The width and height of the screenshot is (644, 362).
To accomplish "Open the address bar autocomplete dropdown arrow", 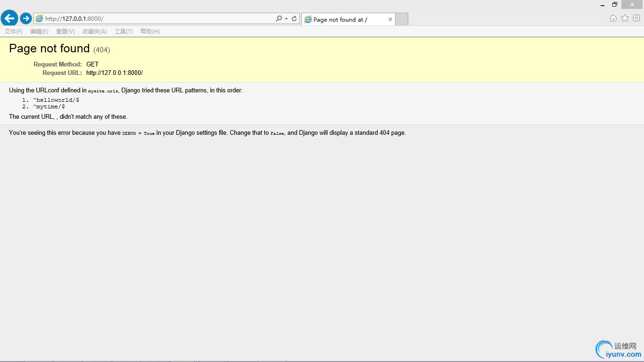I will click(287, 19).
